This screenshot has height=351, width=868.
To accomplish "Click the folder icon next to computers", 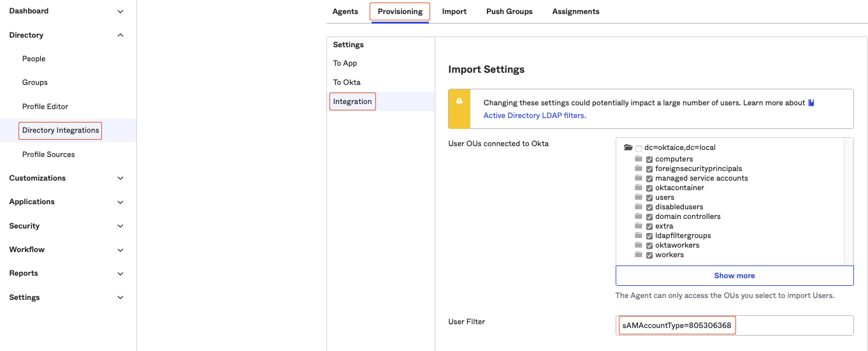I will [638, 159].
